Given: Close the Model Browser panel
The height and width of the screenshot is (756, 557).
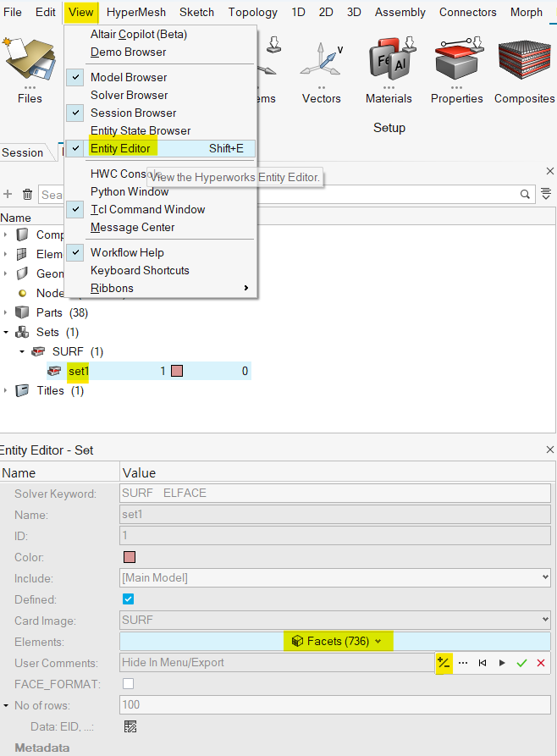Looking at the screenshot, I should [549, 171].
